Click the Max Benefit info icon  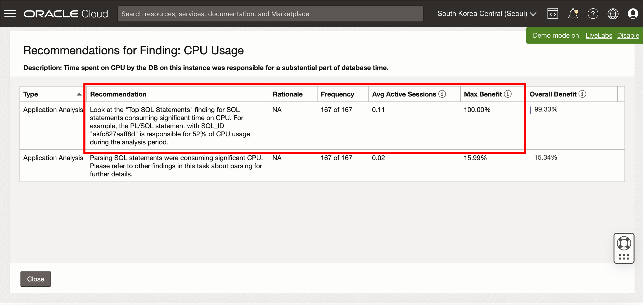click(508, 94)
